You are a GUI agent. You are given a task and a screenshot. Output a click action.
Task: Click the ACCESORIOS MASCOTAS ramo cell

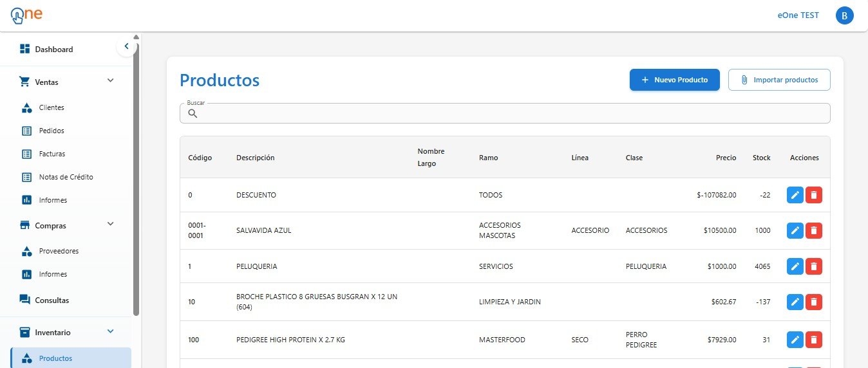(x=500, y=230)
